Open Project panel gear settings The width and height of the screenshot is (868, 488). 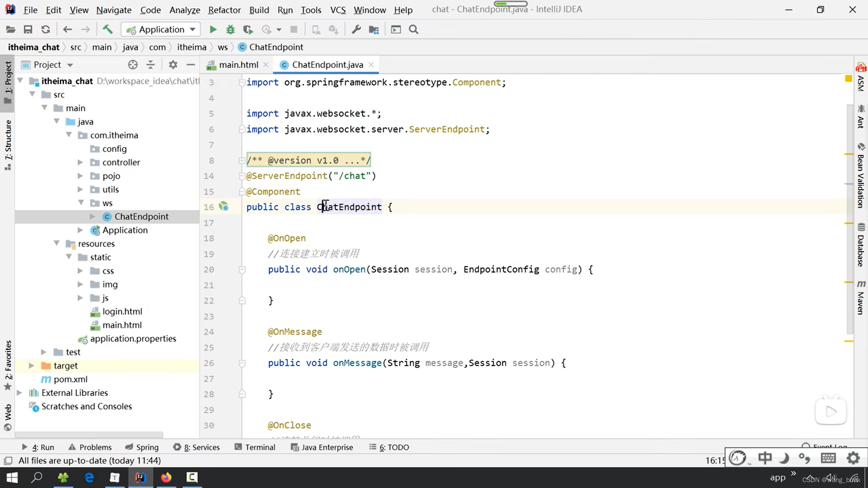tap(173, 65)
